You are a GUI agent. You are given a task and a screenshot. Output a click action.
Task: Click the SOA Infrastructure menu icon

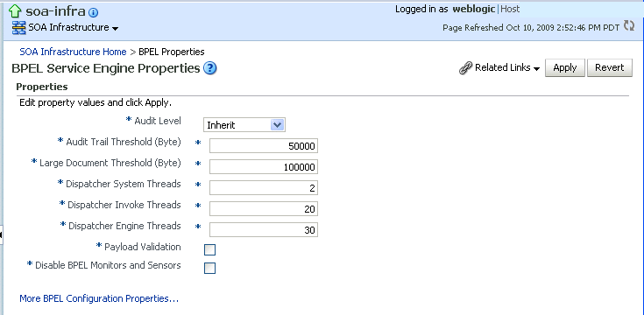(x=19, y=28)
